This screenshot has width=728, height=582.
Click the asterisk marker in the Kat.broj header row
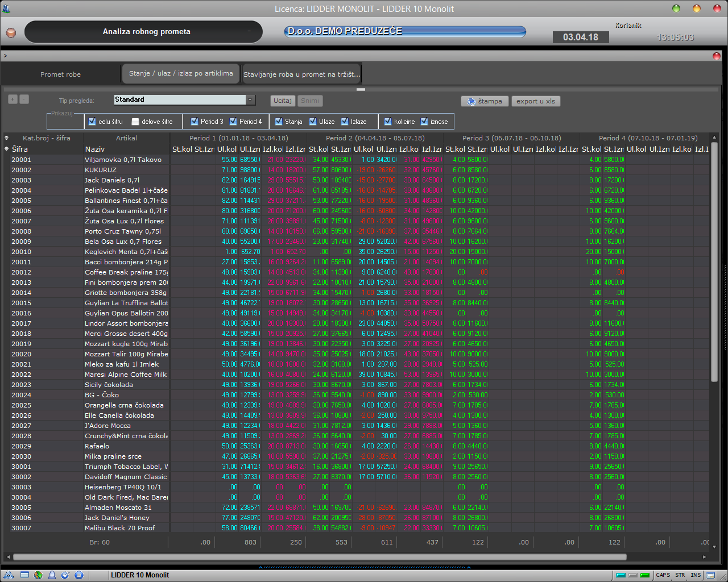coord(7,138)
